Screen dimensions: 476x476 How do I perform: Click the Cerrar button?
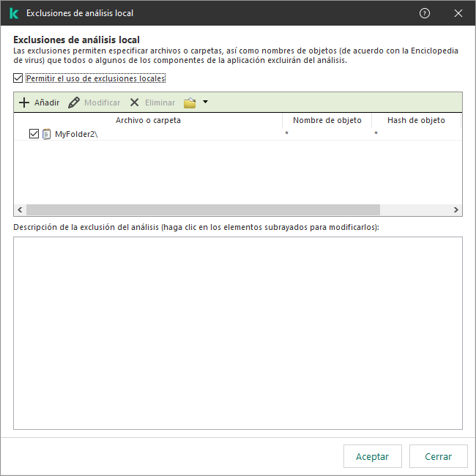(438, 456)
